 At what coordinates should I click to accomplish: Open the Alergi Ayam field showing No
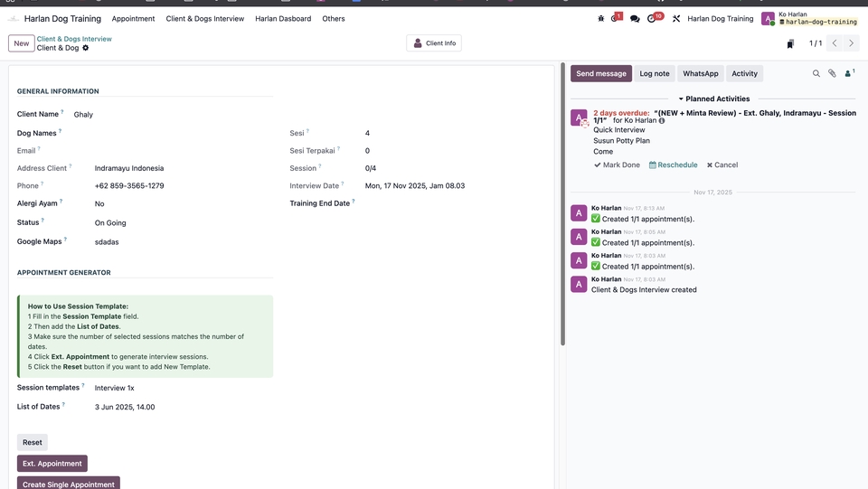pos(184,203)
